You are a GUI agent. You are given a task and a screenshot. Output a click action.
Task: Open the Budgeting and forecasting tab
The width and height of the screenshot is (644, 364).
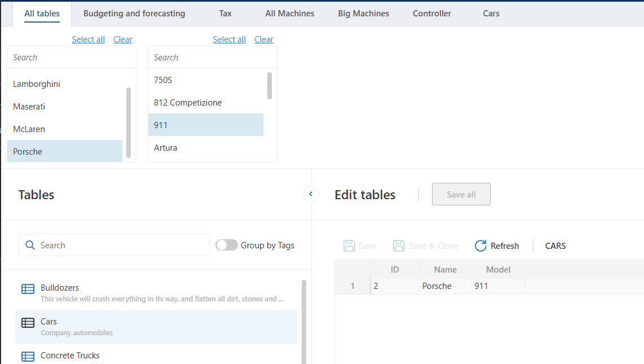pyautogui.click(x=134, y=14)
